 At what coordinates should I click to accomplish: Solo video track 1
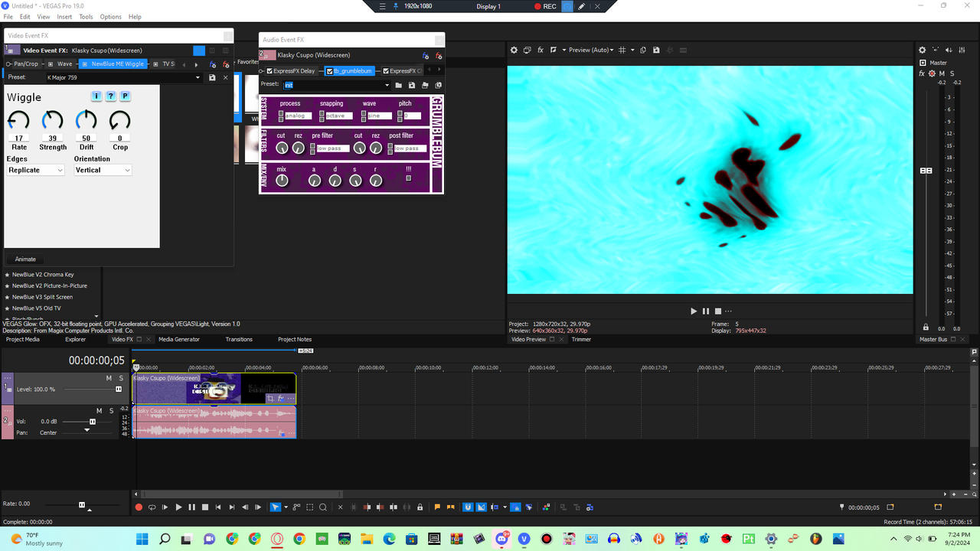[121, 378]
